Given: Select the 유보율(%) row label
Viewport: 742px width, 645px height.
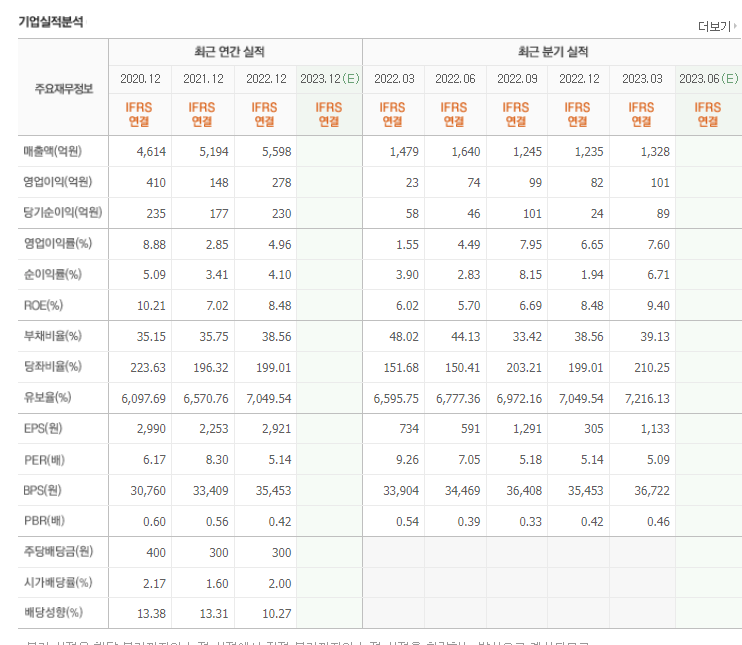Looking at the screenshot, I should (47, 398).
